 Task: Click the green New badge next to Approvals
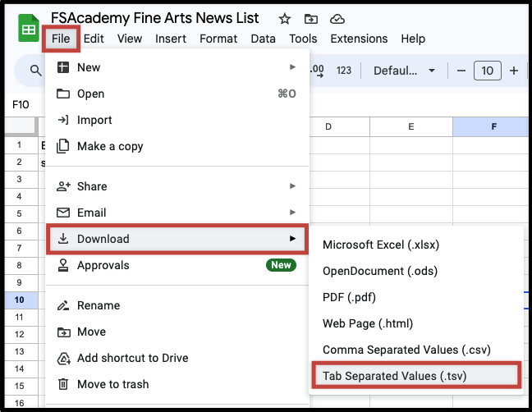click(281, 265)
